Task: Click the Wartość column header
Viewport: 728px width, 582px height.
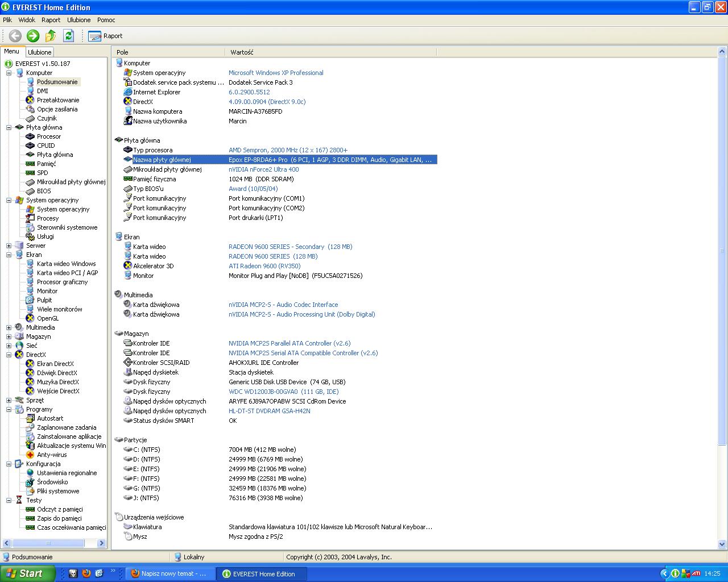Action: (331, 52)
